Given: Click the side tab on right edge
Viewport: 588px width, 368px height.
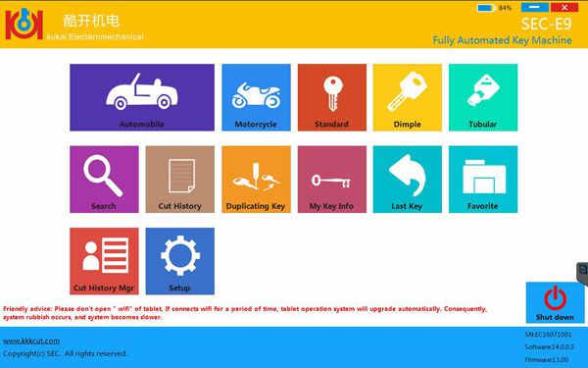Looking at the screenshot, I should [x=582, y=273].
